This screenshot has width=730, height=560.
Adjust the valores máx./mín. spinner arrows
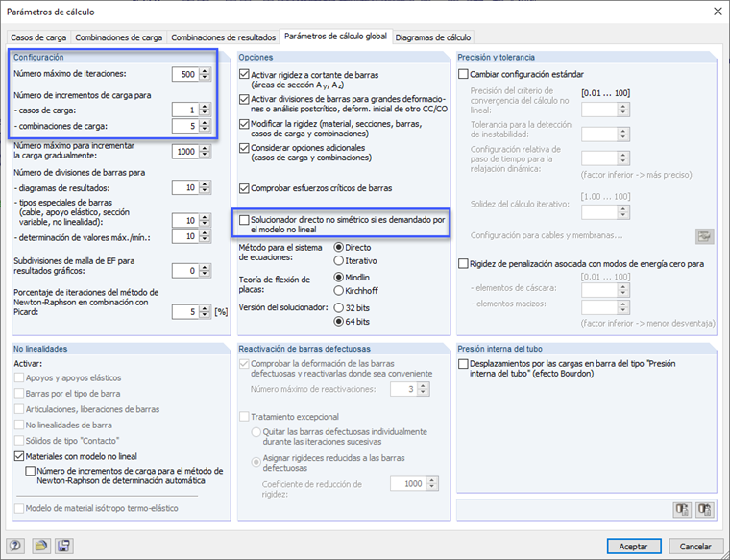point(205,236)
